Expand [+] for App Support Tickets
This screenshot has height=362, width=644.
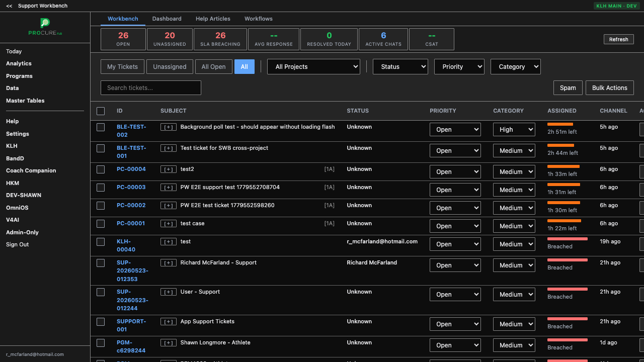tap(168, 322)
